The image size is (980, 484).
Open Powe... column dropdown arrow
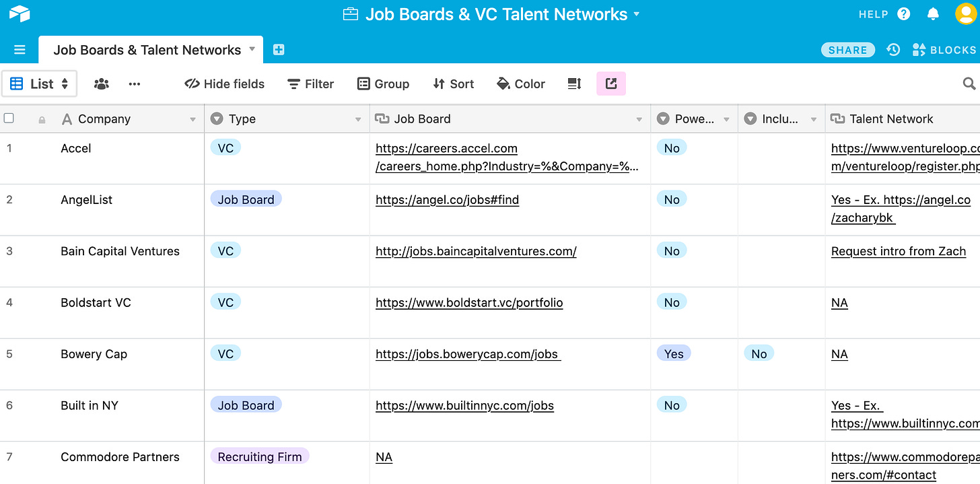pos(726,120)
